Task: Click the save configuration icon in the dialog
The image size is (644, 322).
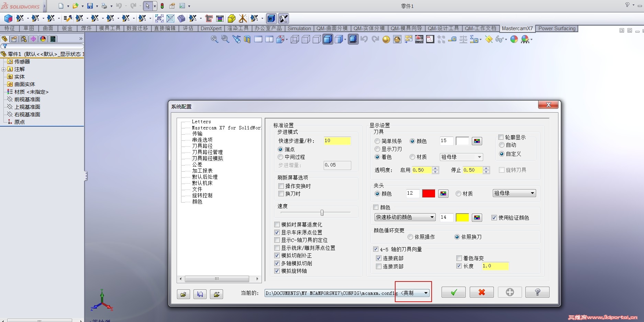Action: 200,294
